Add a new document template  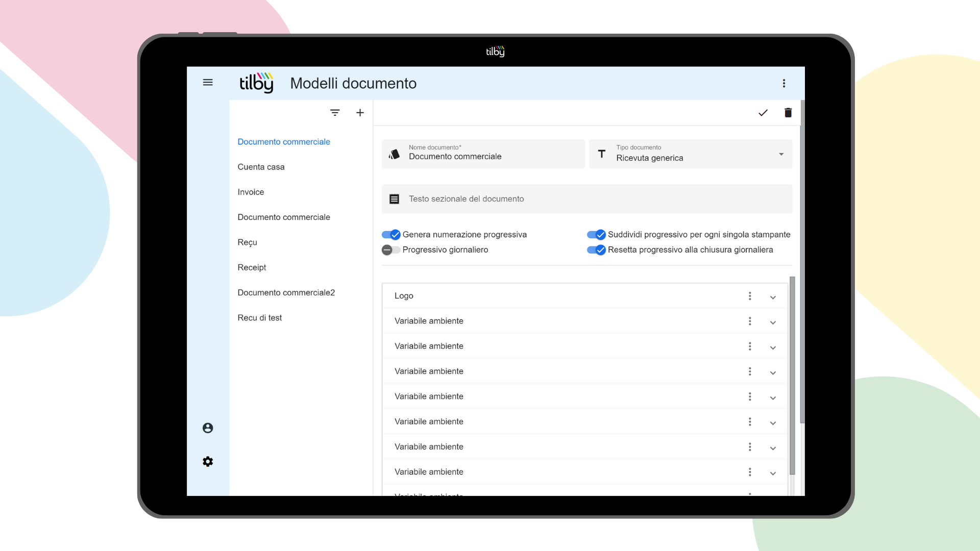[360, 112]
